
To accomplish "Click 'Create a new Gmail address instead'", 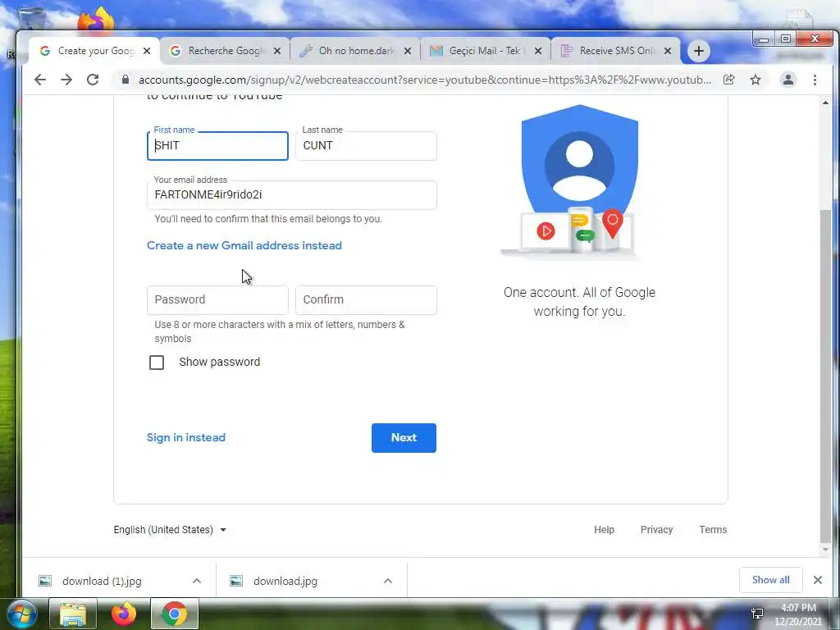I will [244, 245].
